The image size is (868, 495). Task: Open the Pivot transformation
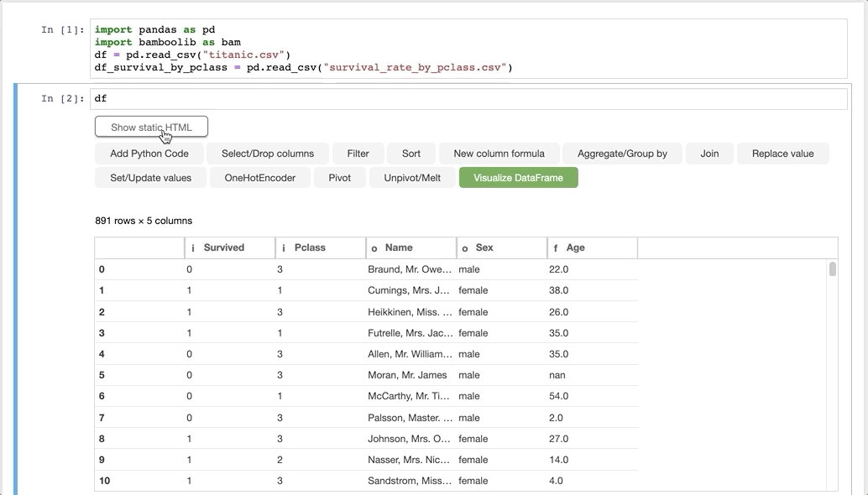pos(339,177)
